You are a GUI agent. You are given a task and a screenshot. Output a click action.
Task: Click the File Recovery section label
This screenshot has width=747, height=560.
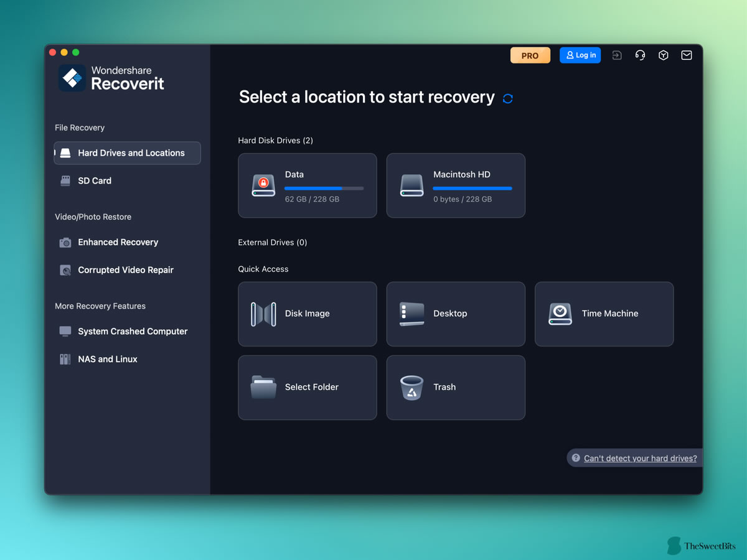[80, 128]
